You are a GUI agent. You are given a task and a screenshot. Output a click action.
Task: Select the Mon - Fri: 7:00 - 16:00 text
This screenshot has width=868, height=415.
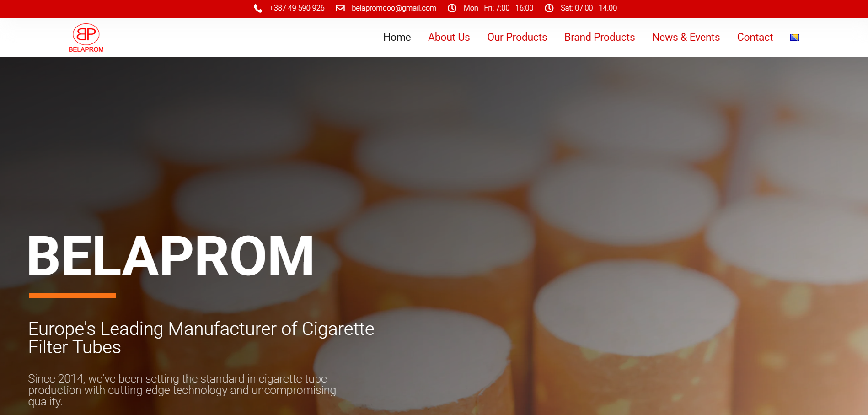(498, 8)
